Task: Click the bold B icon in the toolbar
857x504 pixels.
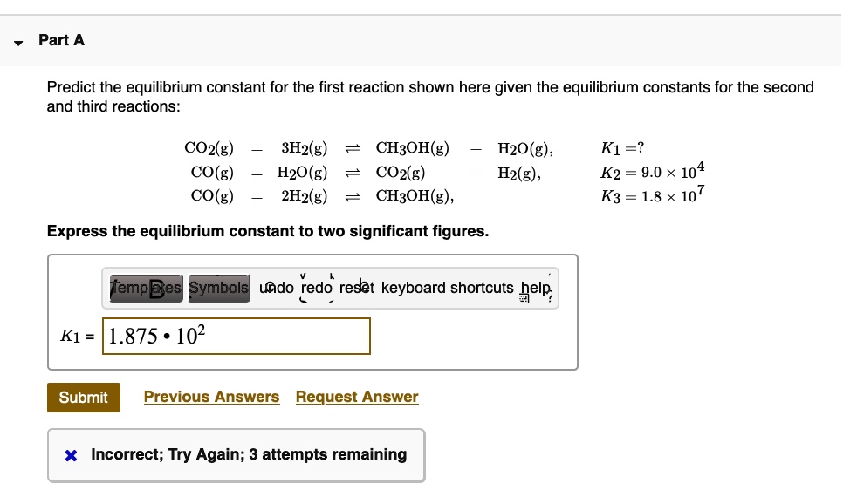Action: click(x=154, y=287)
